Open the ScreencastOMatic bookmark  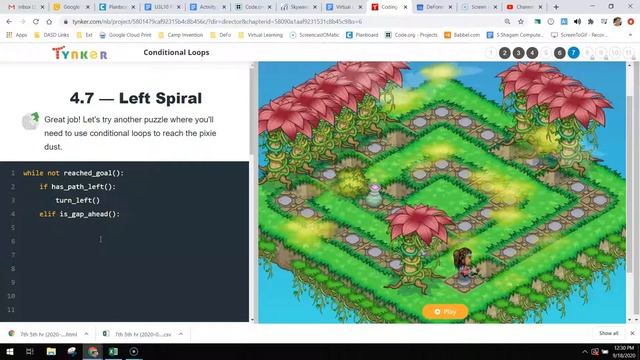(315, 35)
